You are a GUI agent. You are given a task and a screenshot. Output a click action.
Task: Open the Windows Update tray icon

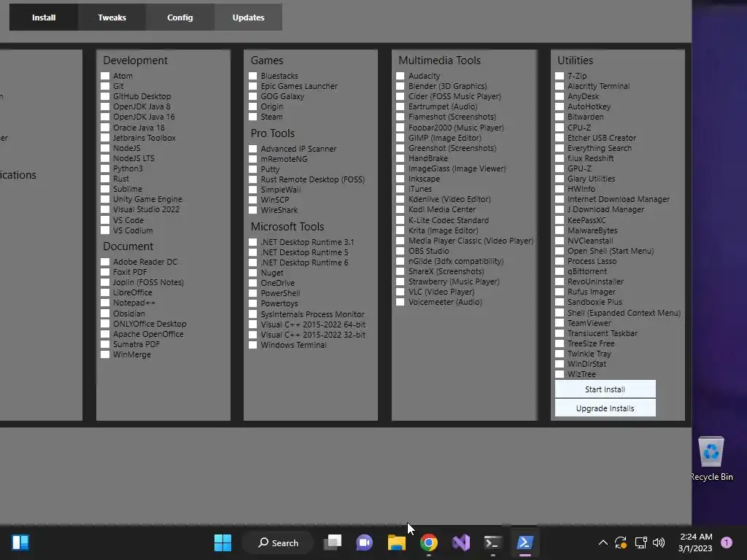621,542
